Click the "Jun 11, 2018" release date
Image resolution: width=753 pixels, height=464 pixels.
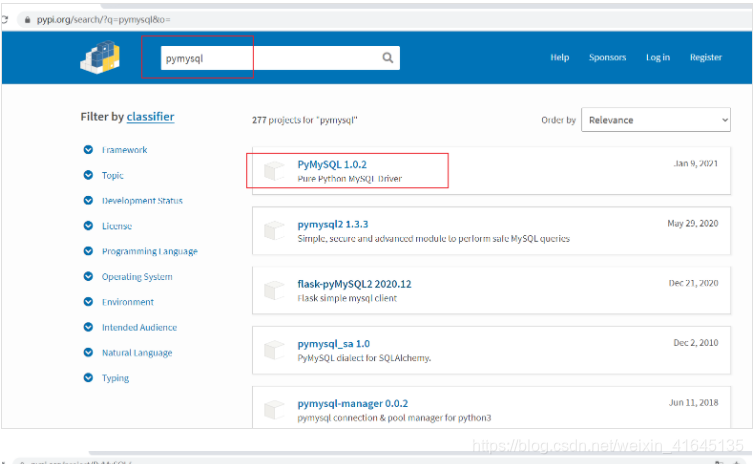point(693,403)
